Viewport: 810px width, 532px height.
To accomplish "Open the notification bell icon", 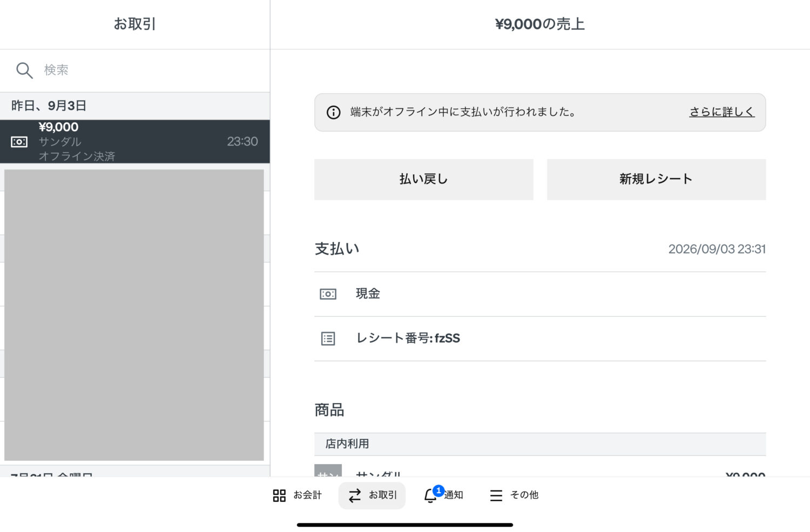I will point(431,495).
